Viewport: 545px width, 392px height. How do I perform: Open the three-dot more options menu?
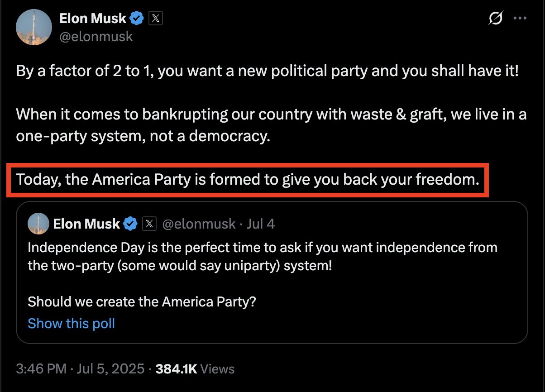click(519, 19)
